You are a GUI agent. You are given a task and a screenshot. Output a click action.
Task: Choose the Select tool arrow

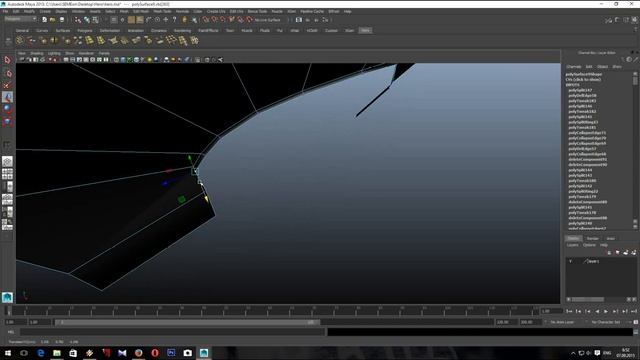pyautogui.click(x=7, y=60)
